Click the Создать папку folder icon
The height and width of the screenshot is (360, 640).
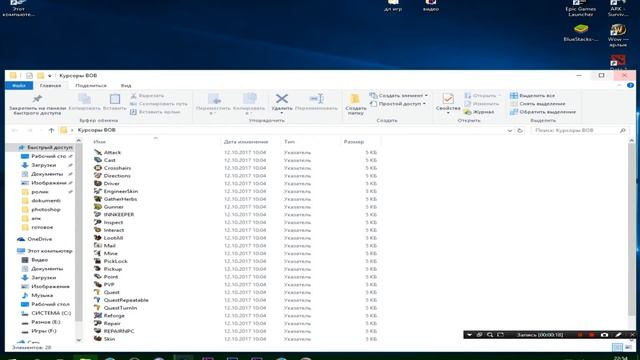[x=355, y=98]
